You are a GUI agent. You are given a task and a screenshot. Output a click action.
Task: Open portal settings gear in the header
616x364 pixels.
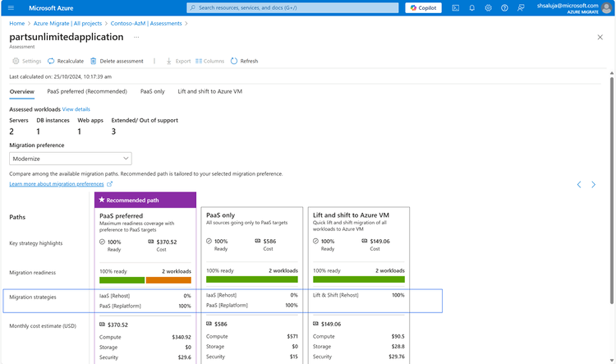pos(488,8)
